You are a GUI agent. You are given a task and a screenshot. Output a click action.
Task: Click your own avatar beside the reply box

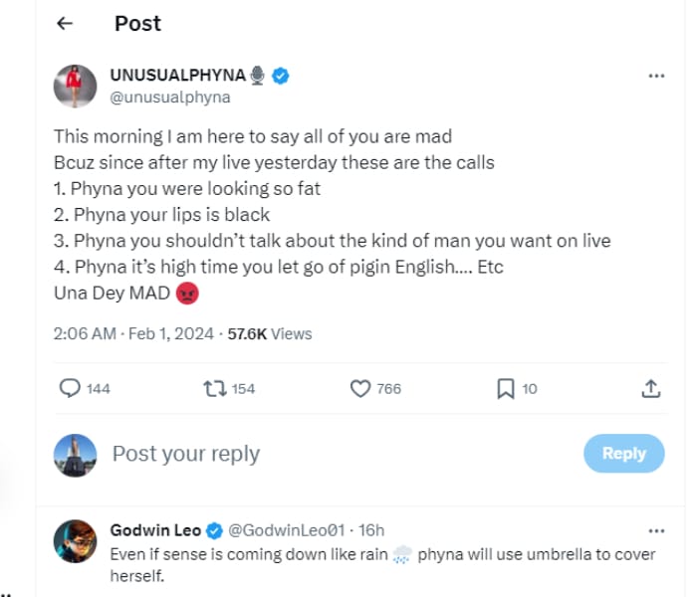[75, 455]
